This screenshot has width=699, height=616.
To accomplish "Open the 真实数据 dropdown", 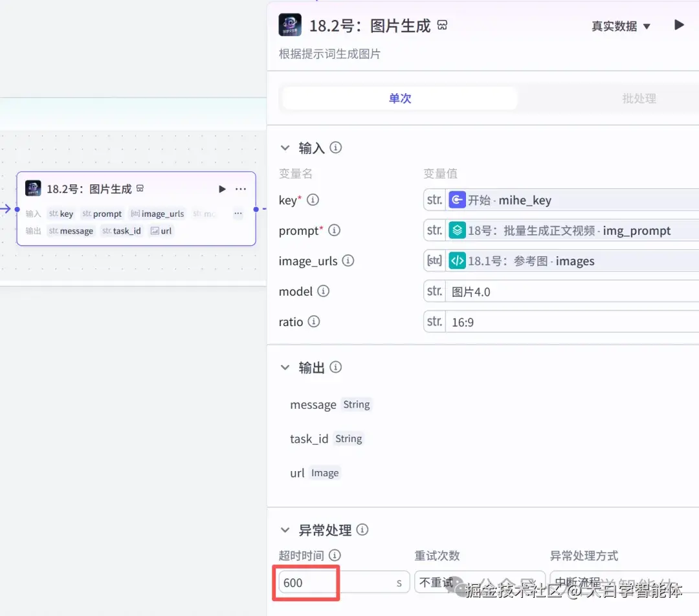I will (620, 26).
